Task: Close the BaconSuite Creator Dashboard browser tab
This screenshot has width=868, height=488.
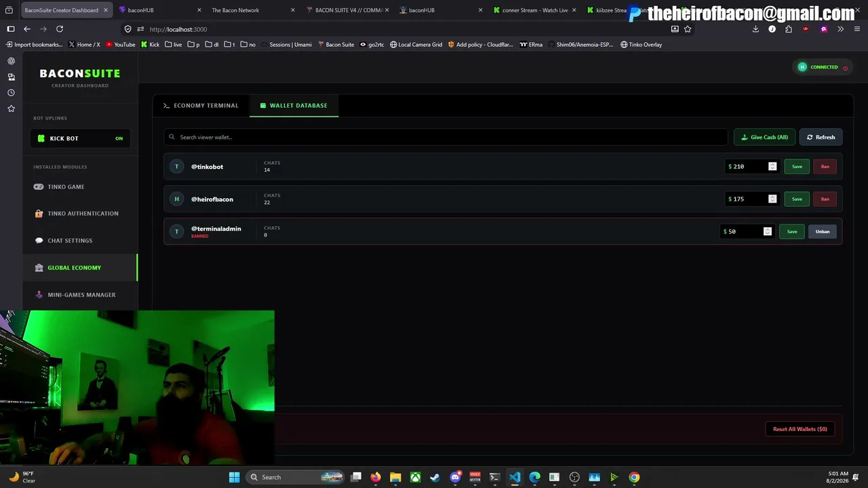Action: click(x=106, y=10)
